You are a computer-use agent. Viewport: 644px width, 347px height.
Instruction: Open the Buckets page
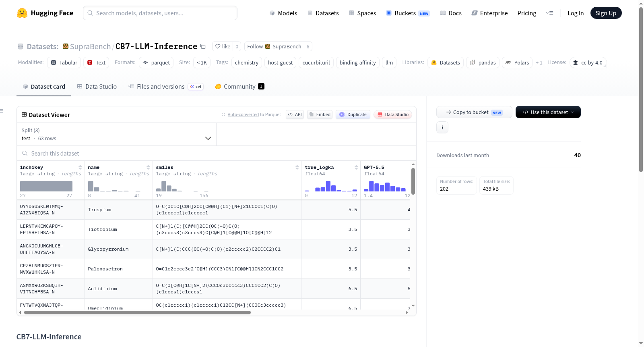coord(408,13)
